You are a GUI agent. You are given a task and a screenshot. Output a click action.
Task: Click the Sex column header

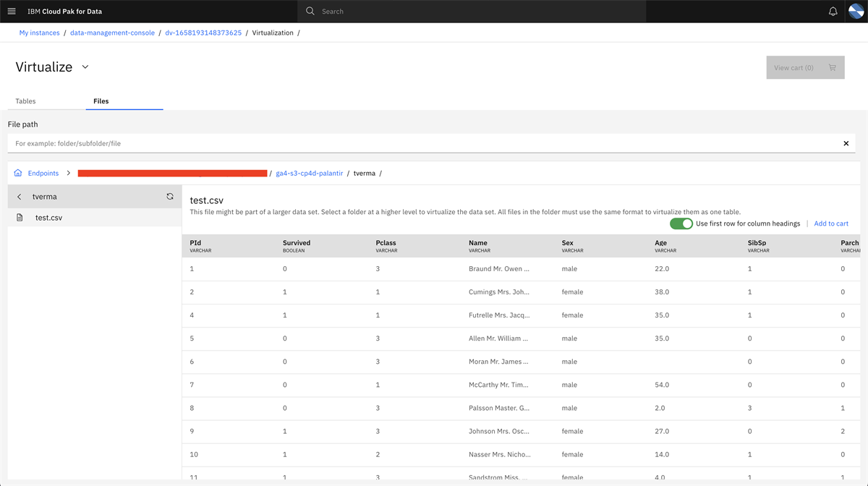coord(567,243)
